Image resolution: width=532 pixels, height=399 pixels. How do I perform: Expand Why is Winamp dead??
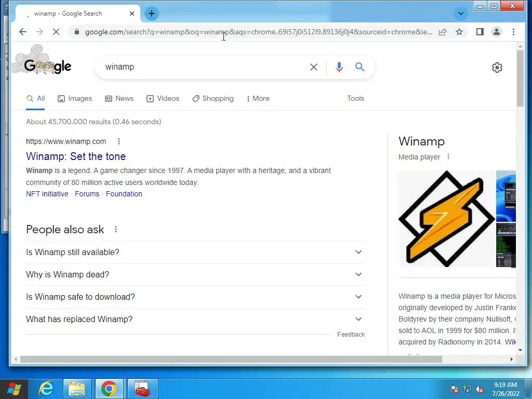[x=195, y=274]
